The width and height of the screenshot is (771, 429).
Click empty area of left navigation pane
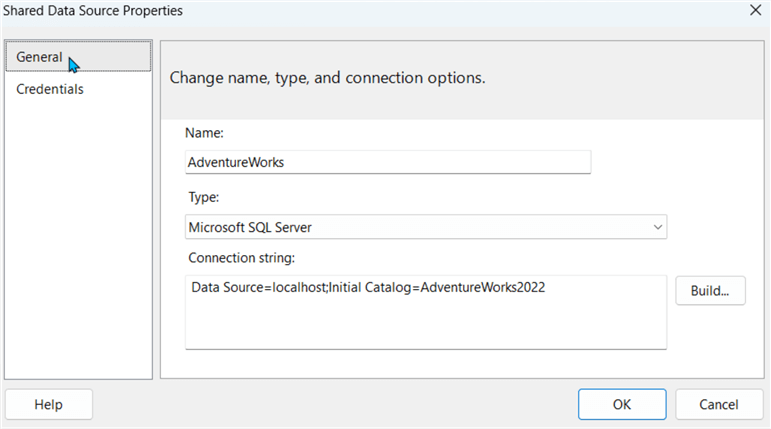point(78,250)
